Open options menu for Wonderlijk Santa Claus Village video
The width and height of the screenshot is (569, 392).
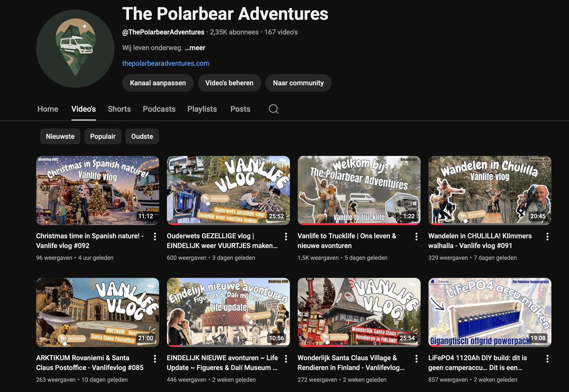(x=416, y=359)
